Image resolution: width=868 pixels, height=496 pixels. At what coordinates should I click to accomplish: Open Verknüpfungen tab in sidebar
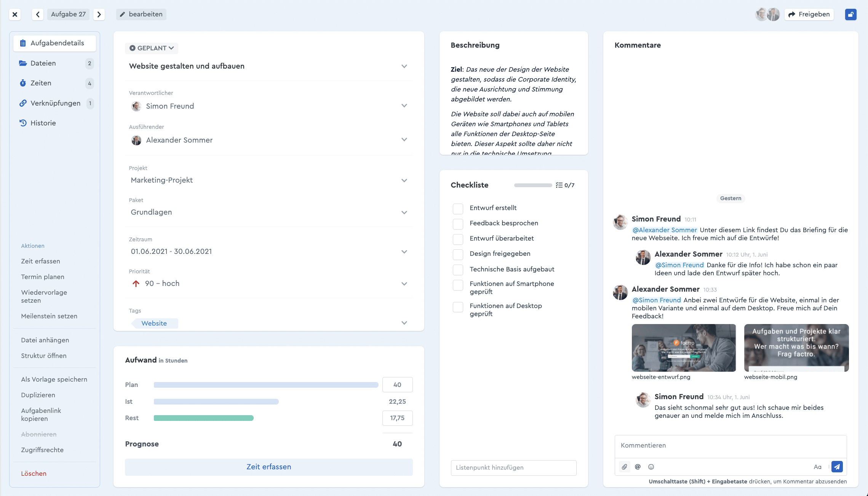point(54,103)
